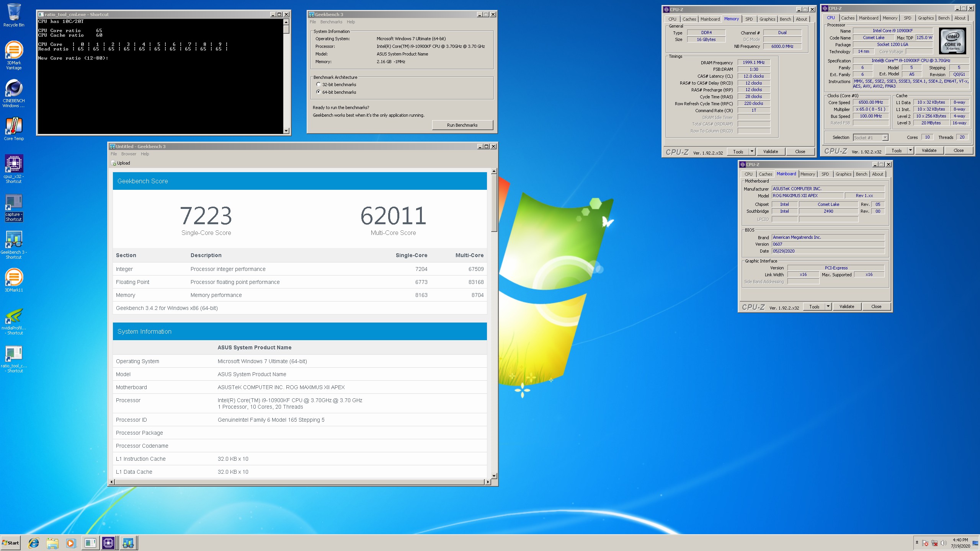Open the ratio_tool_cml Shortcut desktop icon
980x551 pixels.
coord(14,359)
